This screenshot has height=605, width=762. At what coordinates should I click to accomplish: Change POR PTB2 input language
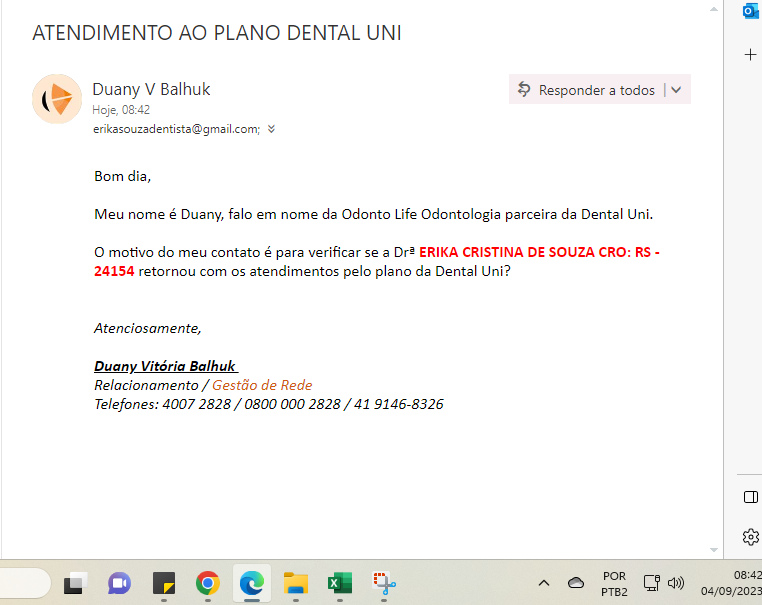click(614, 584)
